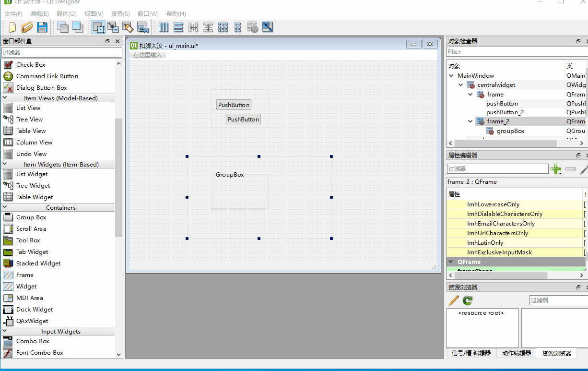The image size is (588, 371).
Task: Select the ImhLatinOnly property row
Action: click(516, 242)
